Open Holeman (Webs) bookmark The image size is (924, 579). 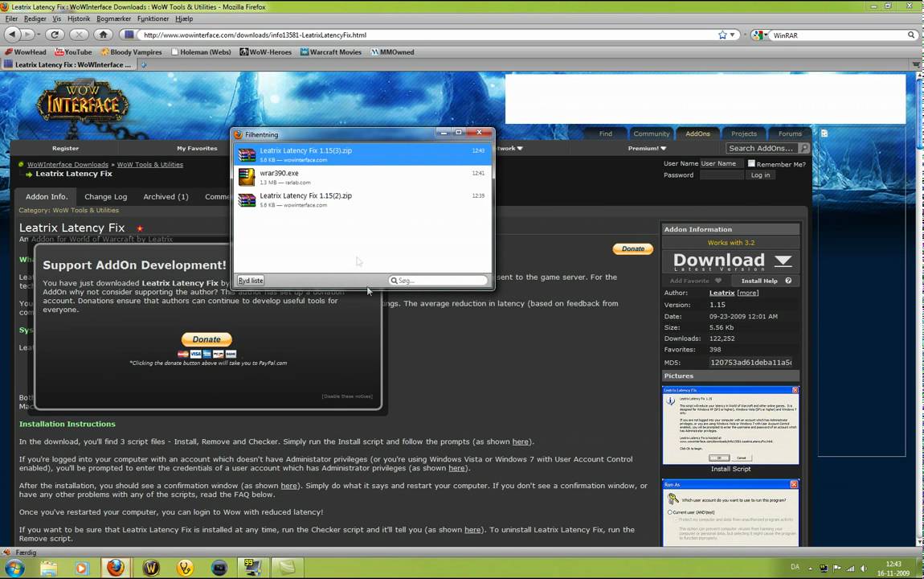[x=201, y=52]
